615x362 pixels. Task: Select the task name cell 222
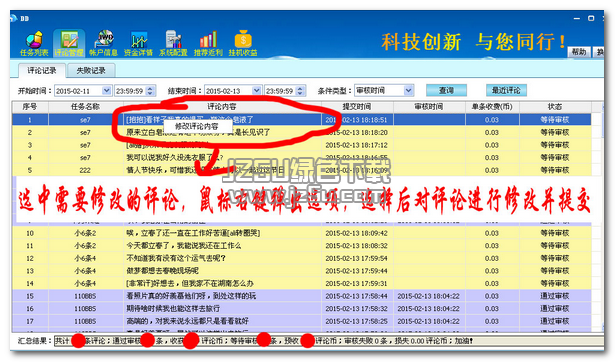[x=85, y=170]
